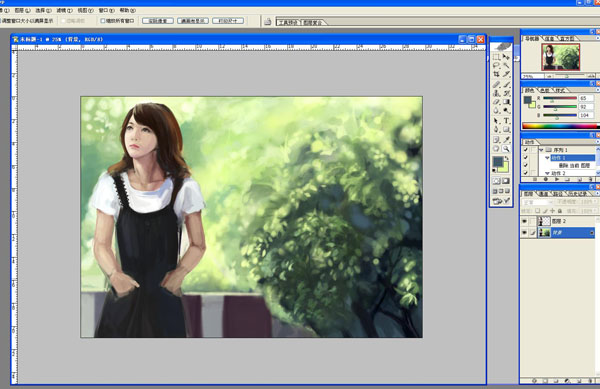Screen dimensions: 600x389
Task: Collapse the 序列 1 action set
Action: click(x=541, y=150)
